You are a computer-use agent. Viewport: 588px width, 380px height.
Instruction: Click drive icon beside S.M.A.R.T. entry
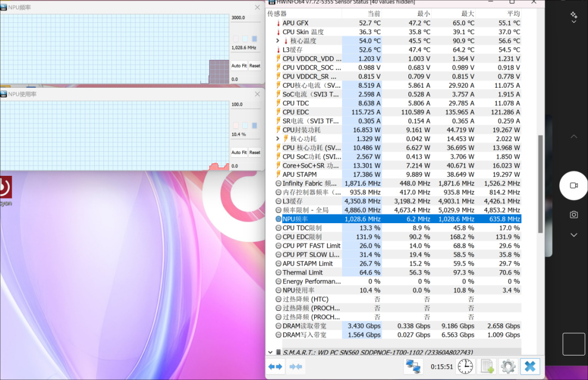coord(278,352)
